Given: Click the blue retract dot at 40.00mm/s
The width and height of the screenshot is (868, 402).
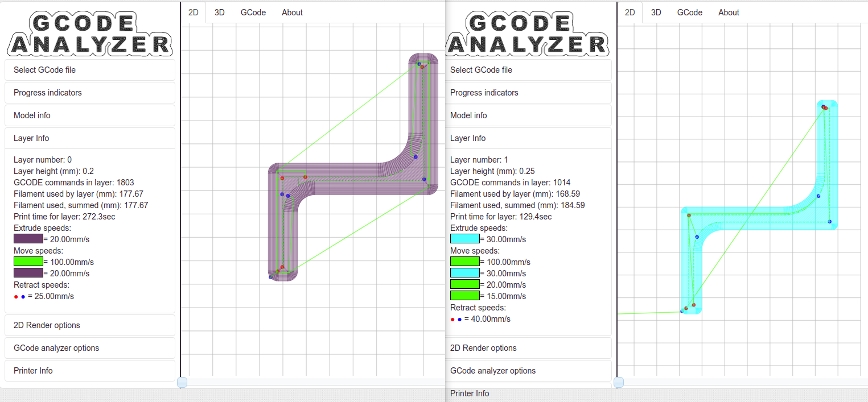Looking at the screenshot, I should [459, 320].
